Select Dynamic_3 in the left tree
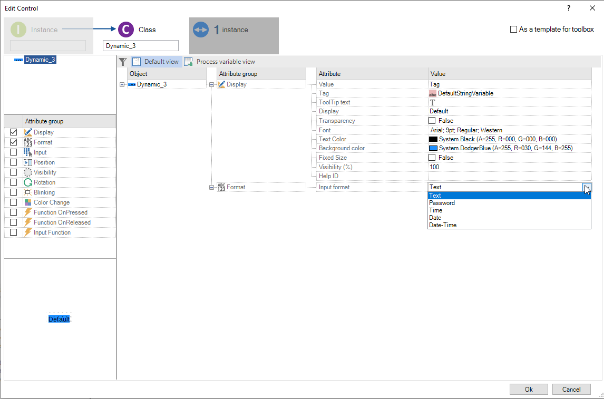605x400 pixels. 40,60
